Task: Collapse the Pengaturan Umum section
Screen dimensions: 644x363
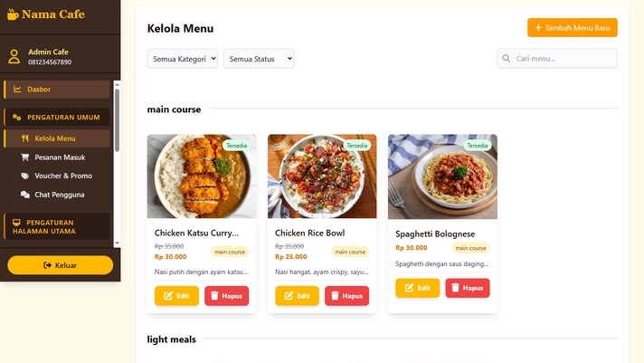Action: tap(58, 117)
